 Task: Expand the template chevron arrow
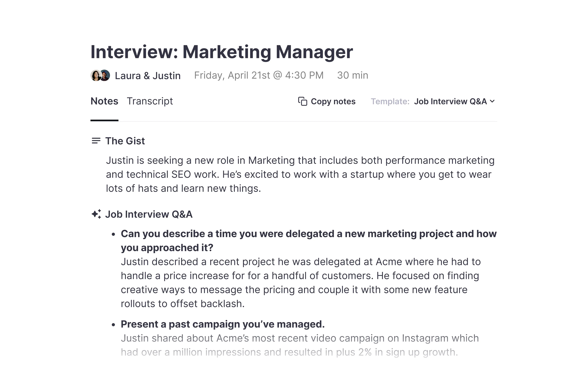coord(492,101)
